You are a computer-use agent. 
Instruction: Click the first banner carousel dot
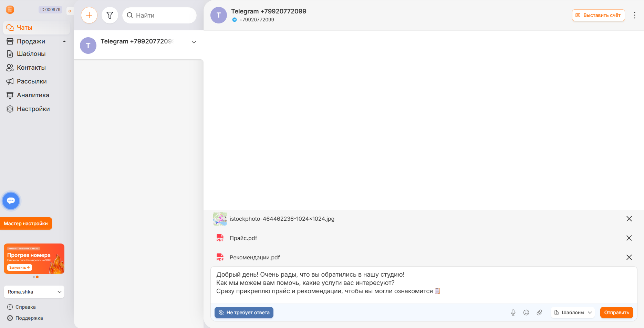pyautogui.click(x=34, y=277)
